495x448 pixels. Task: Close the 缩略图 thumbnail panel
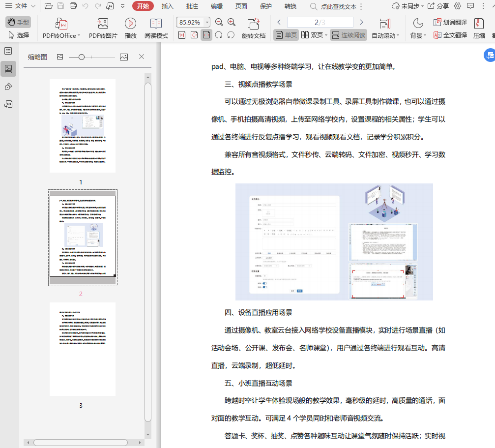tap(142, 57)
